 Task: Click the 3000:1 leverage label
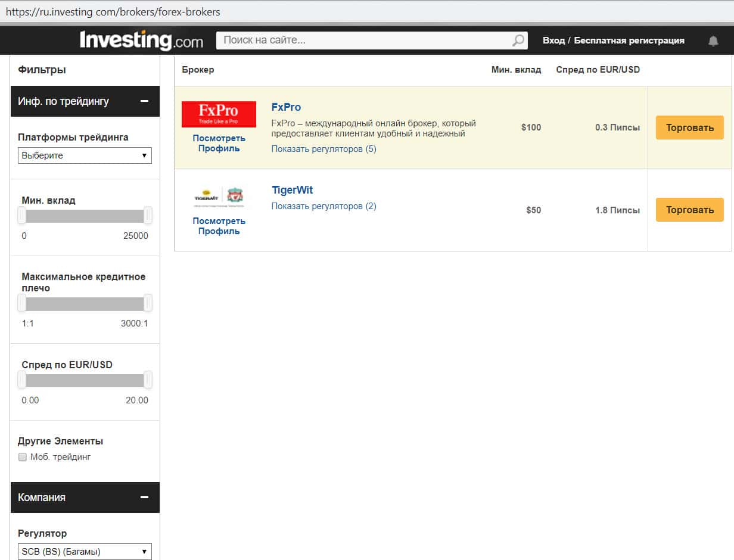point(135,323)
